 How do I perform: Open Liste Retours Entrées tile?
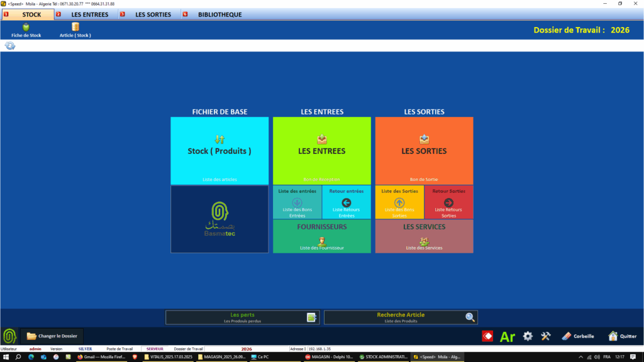(x=346, y=206)
